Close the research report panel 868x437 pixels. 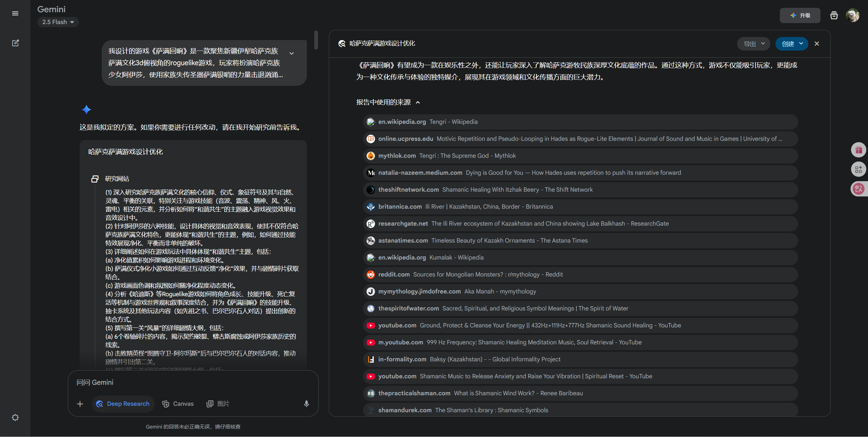[817, 43]
